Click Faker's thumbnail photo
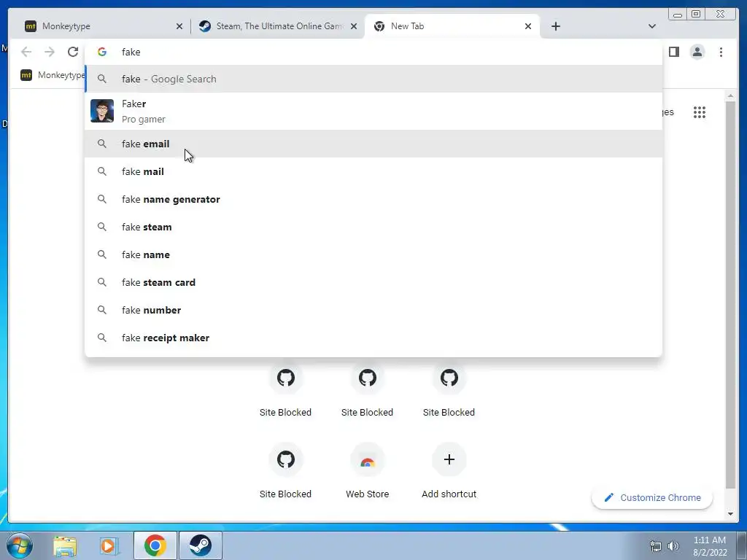 (x=102, y=111)
